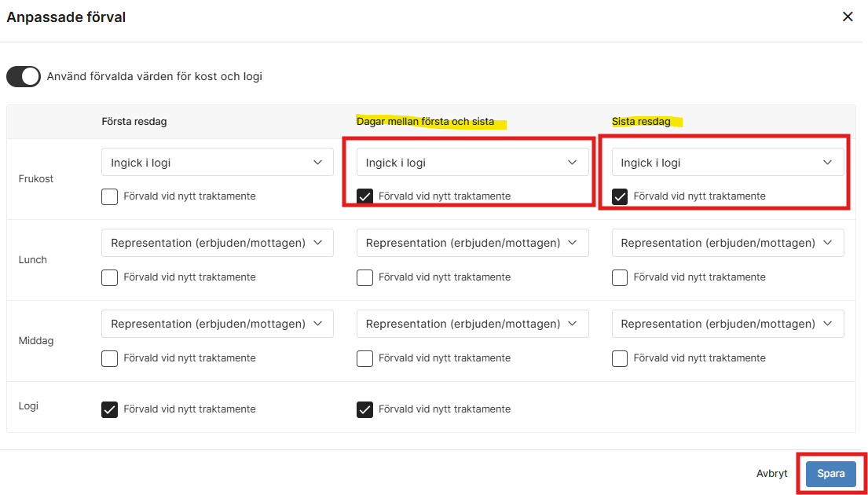Expand Frukost dropdown for sista resdag

pos(727,162)
